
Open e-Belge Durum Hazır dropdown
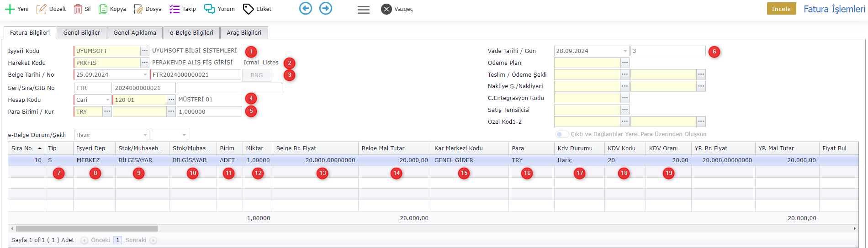click(145, 135)
